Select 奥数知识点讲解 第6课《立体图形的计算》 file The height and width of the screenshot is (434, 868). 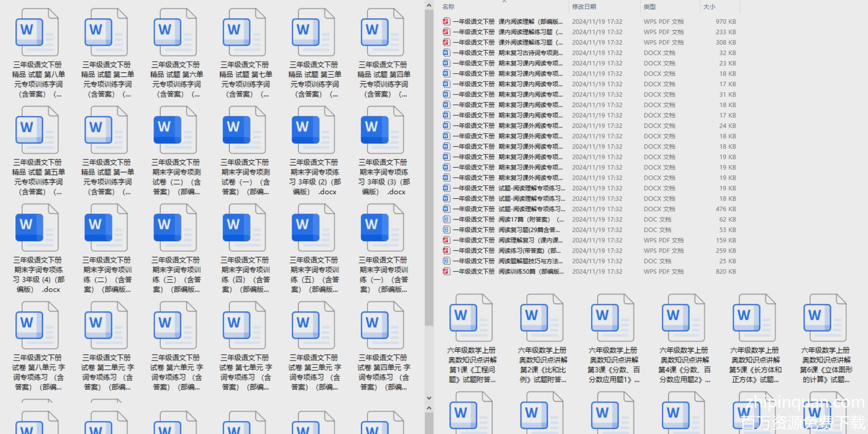pyautogui.click(x=825, y=319)
